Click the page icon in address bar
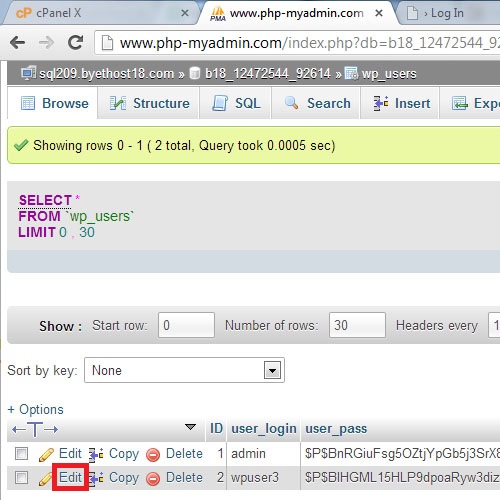 coord(107,43)
